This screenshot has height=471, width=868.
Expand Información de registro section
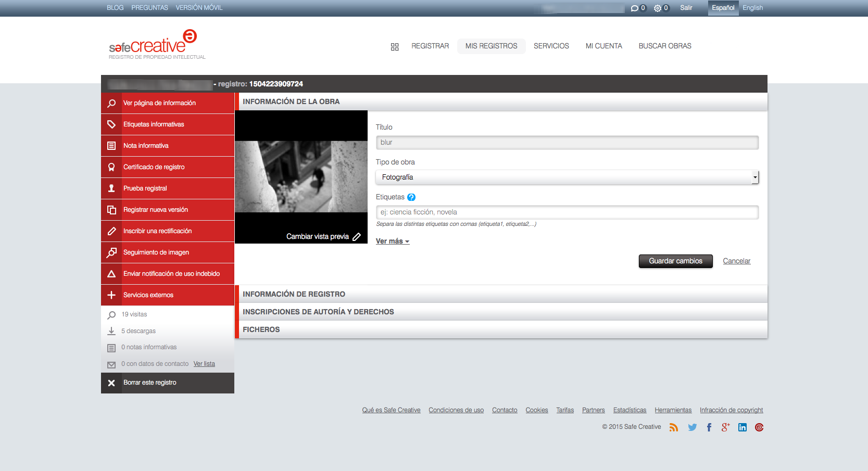294,294
